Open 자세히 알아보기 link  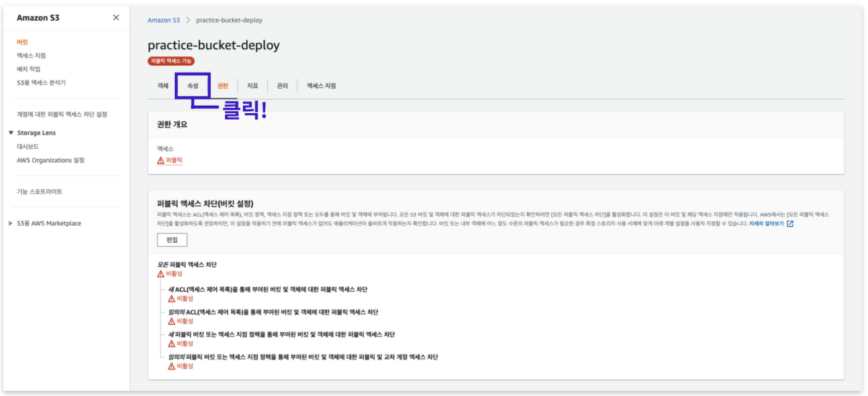pos(766,223)
